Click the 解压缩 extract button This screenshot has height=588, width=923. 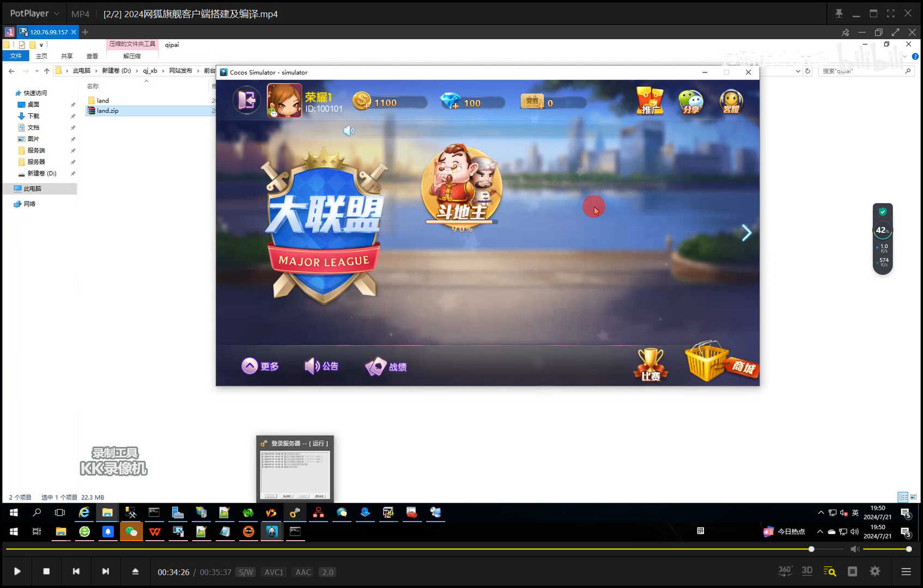(131, 56)
